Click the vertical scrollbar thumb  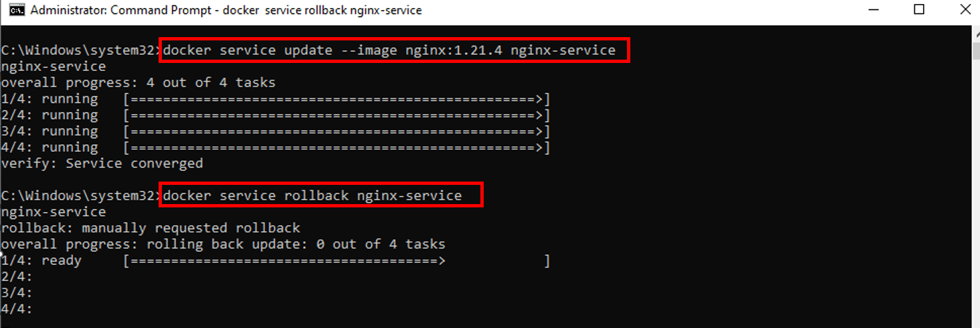(975, 50)
